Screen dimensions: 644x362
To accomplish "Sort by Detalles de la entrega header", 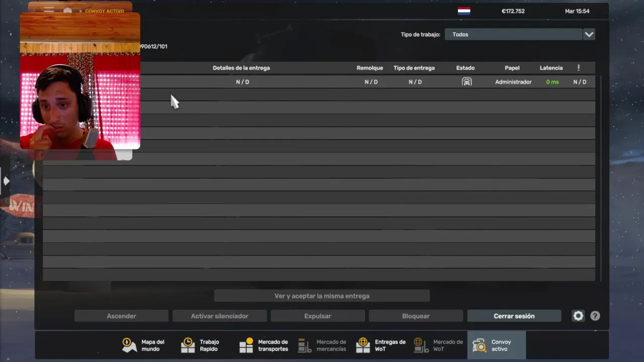I will (x=241, y=68).
